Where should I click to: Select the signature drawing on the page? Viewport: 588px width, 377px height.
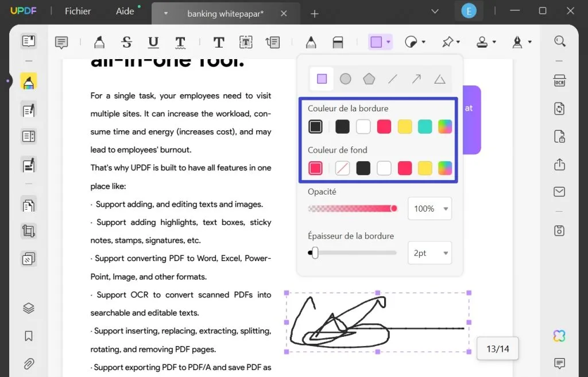(378, 322)
